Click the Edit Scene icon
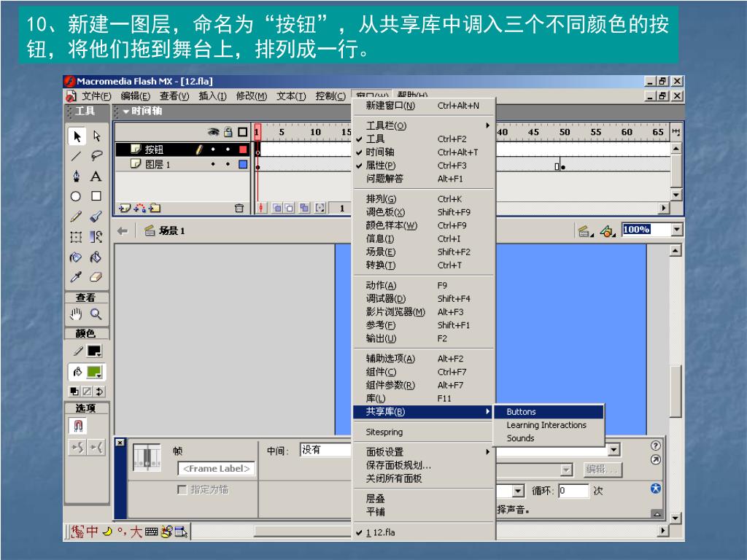 click(584, 231)
